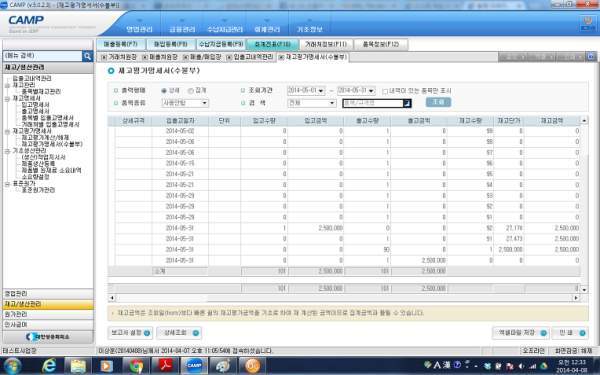The width and height of the screenshot is (600, 375).
Task: Click the 입출고일자 column header
Action: click(180, 121)
